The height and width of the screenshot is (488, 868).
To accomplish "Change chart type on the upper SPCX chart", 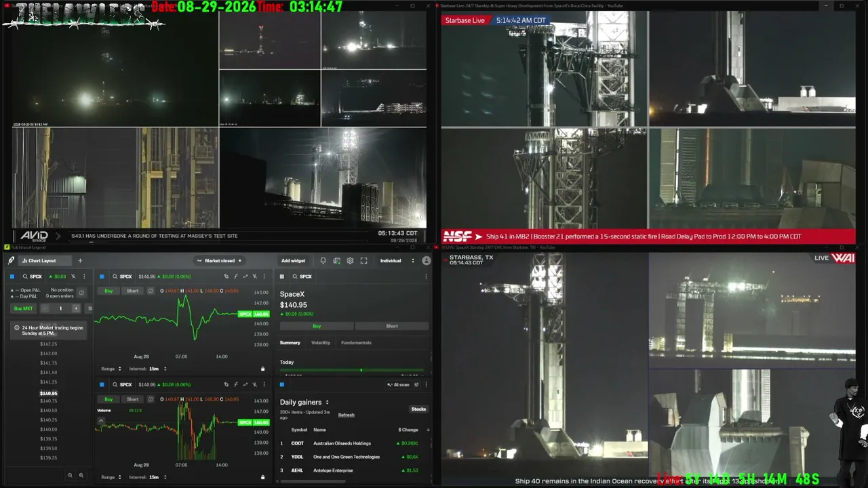I will tap(245, 277).
